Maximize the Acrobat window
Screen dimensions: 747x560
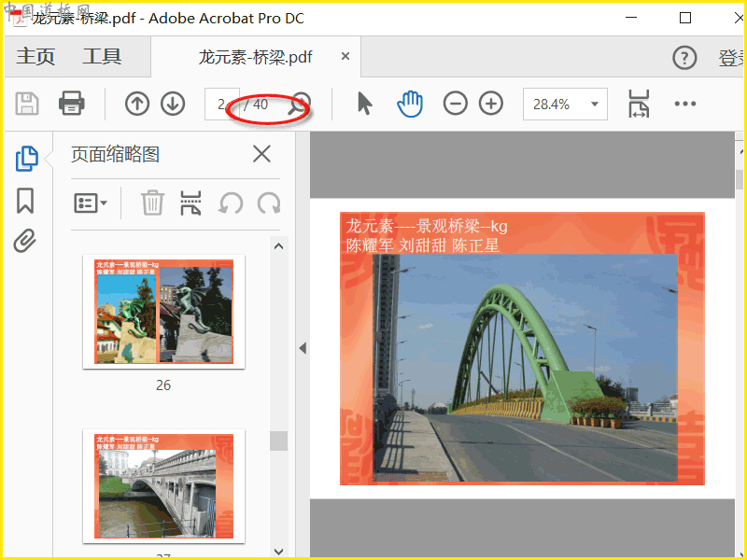(x=685, y=18)
